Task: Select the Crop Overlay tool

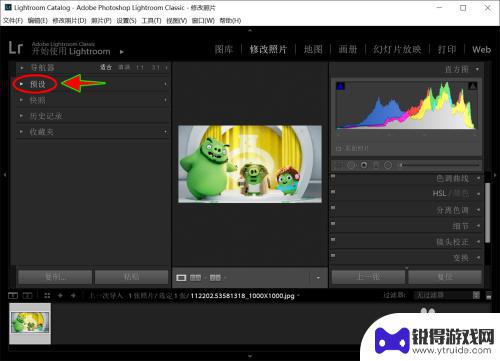Action: pyautogui.click(x=339, y=165)
